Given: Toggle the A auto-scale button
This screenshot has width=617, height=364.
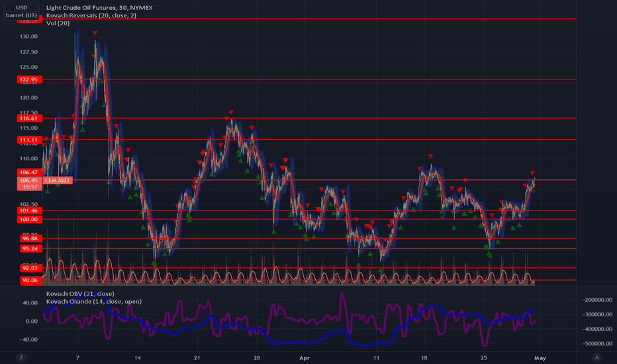Looking at the screenshot, I should [x=596, y=357].
